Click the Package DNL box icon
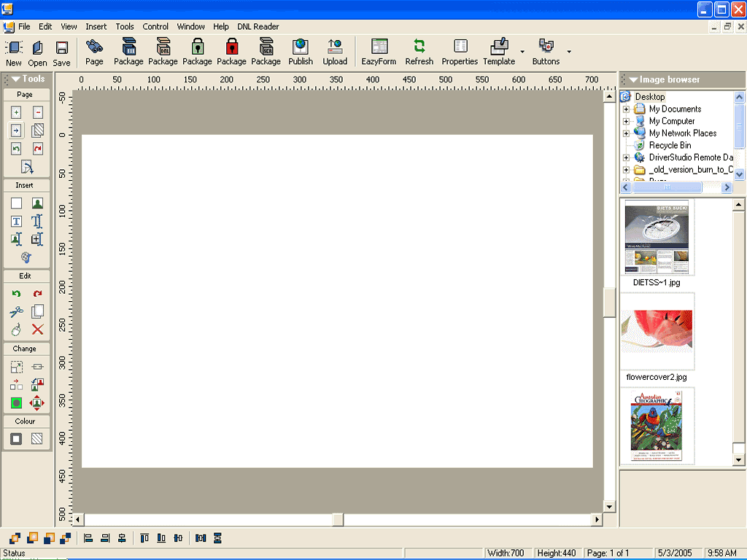Screen dimensions: 747x560 point(163,47)
